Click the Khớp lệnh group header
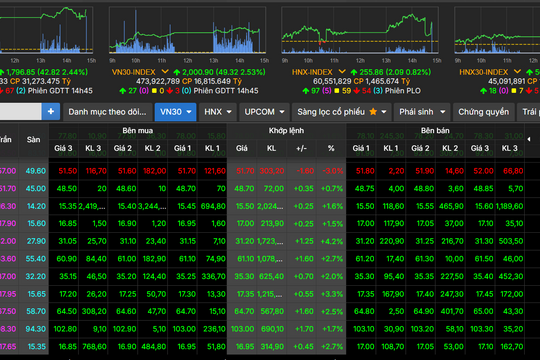This screenshot has height=360, width=540. [x=286, y=131]
